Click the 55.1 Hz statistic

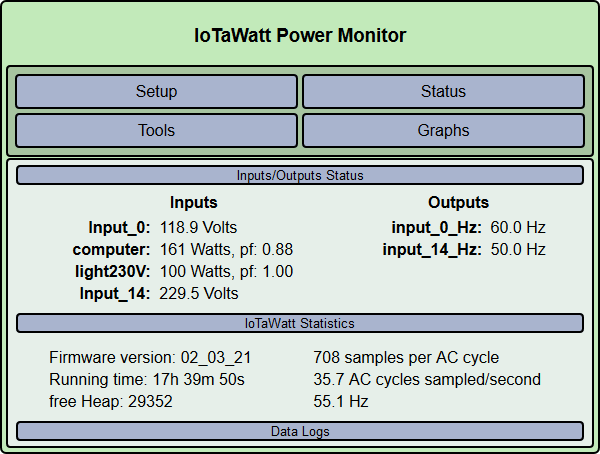point(341,402)
